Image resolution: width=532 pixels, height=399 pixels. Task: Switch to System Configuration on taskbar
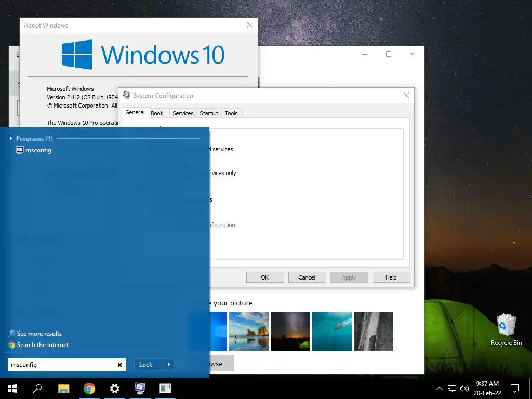140,389
